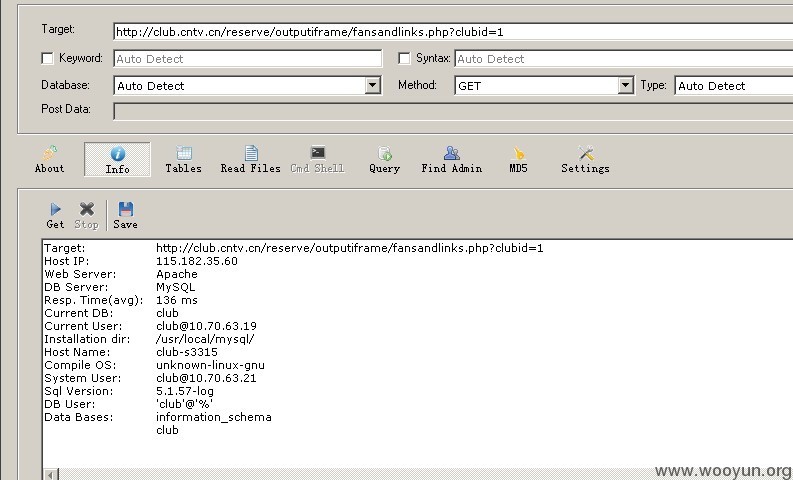Select the Target URL in results
Image resolution: width=793 pixels, height=480 pixels.
(x=349, y=248)
